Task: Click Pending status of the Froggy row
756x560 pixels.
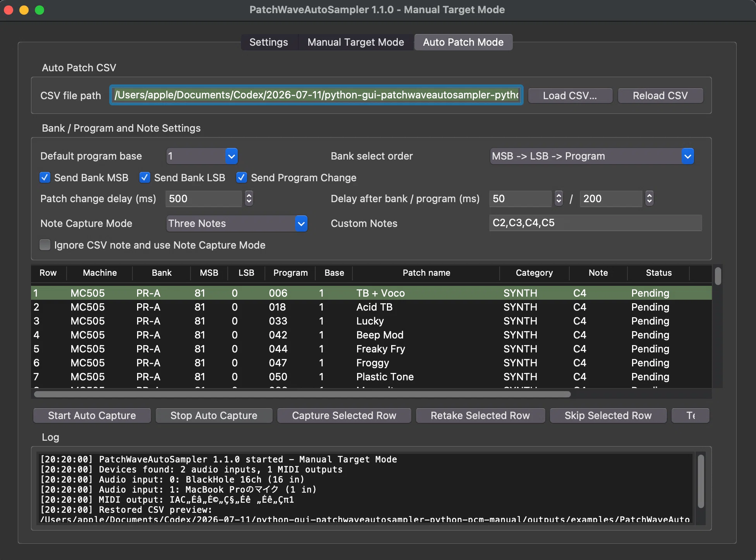Action: (650, 363)
